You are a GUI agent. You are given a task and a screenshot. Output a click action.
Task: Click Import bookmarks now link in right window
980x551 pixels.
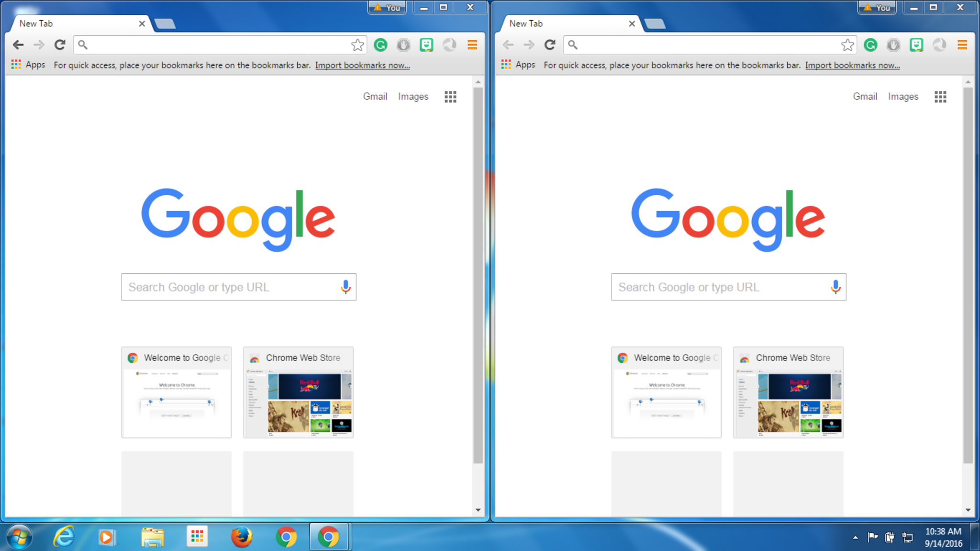click(852, 65)
